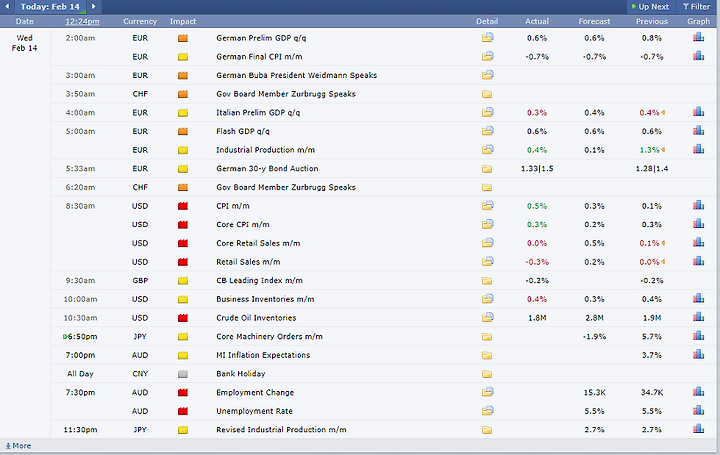Show graph for German Prelim GDP q/q

pos(698,37)
